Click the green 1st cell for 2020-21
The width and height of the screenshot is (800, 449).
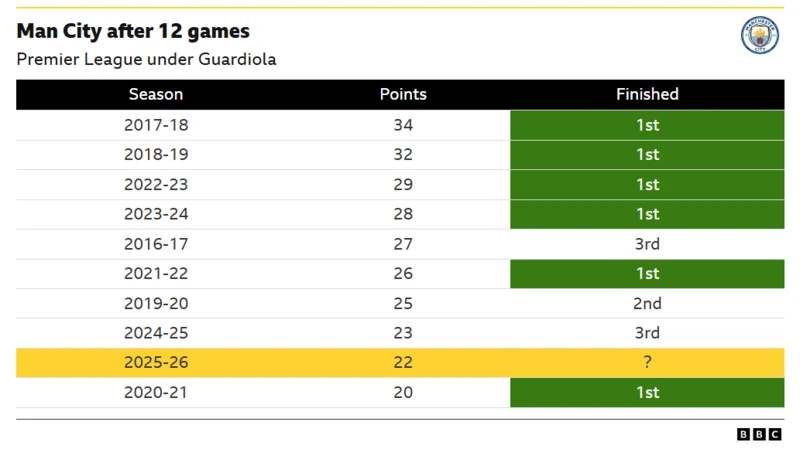point(647,393)
